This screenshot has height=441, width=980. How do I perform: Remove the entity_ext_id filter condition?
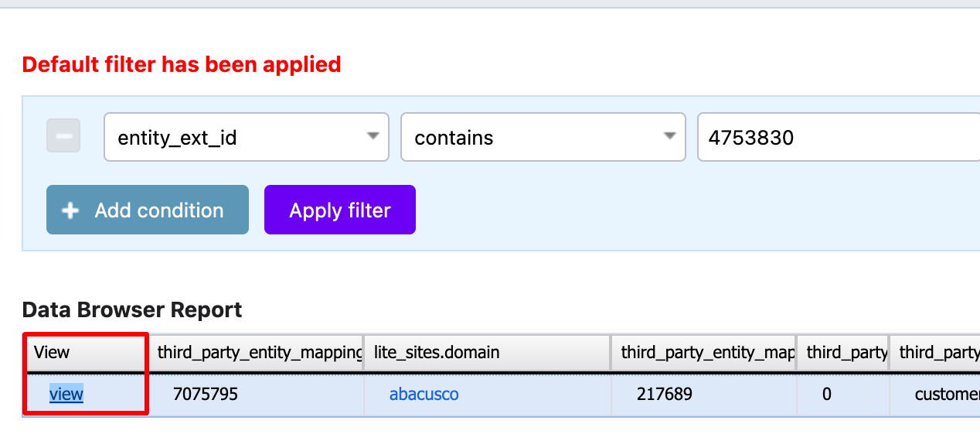click(63, 136)
